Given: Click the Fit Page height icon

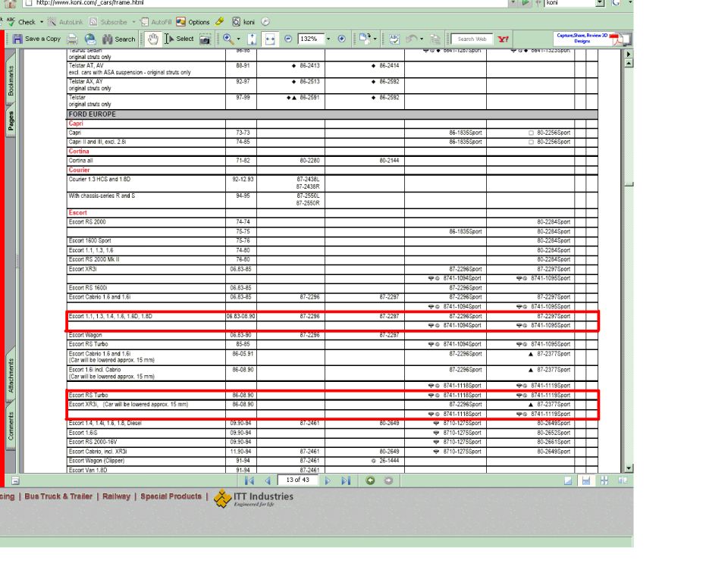Looking at the screenshot, I should pyautogui.click(x=252, y=39).
